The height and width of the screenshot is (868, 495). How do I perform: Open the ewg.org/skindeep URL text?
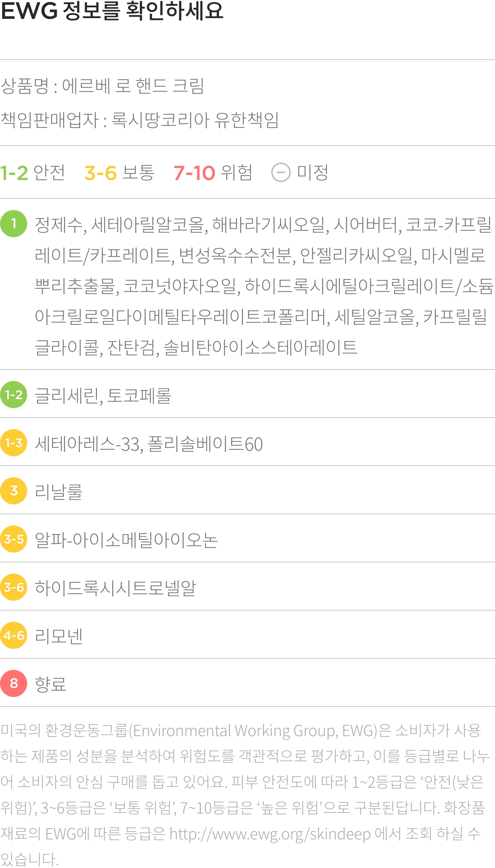[270, 834]
